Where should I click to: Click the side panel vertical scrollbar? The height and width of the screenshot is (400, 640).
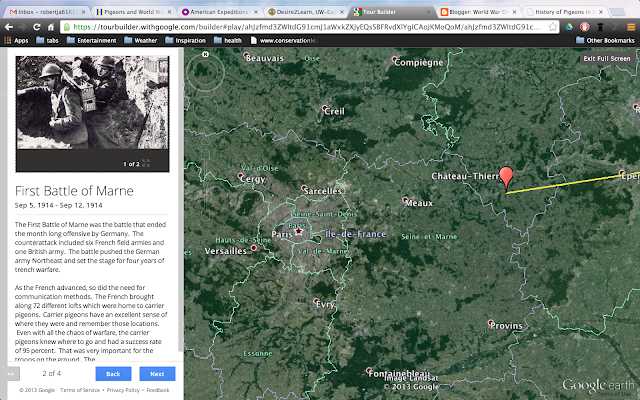(x=181, y=200)
